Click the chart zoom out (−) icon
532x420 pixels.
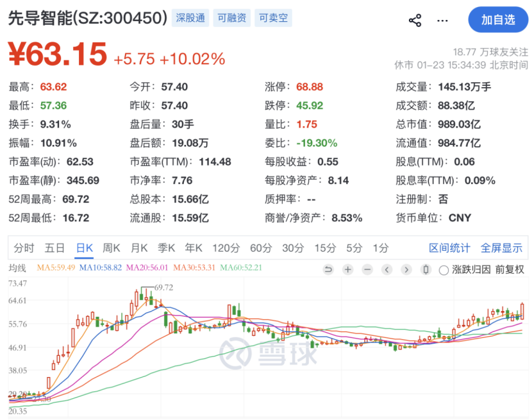point(367,270)
